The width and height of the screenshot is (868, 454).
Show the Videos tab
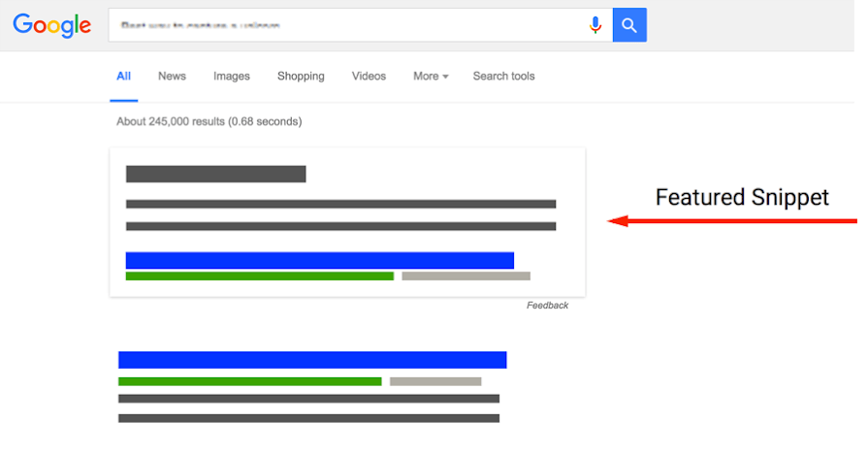tap(369, 77)
